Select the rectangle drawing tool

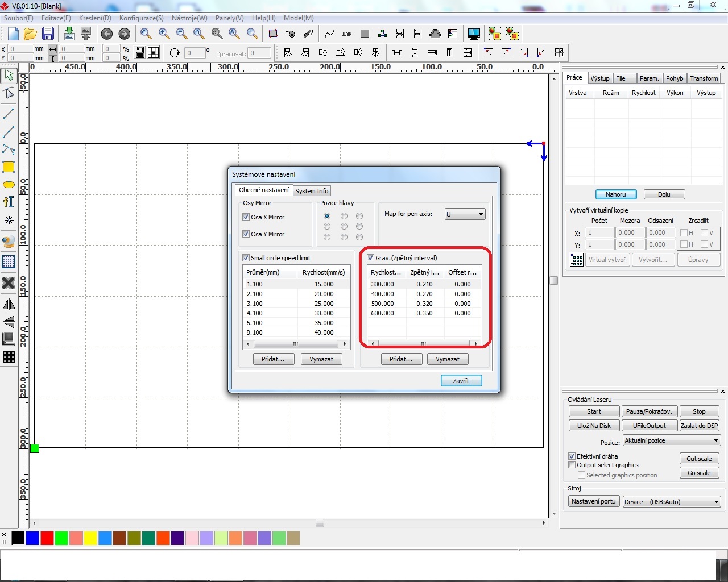(9, 167)
